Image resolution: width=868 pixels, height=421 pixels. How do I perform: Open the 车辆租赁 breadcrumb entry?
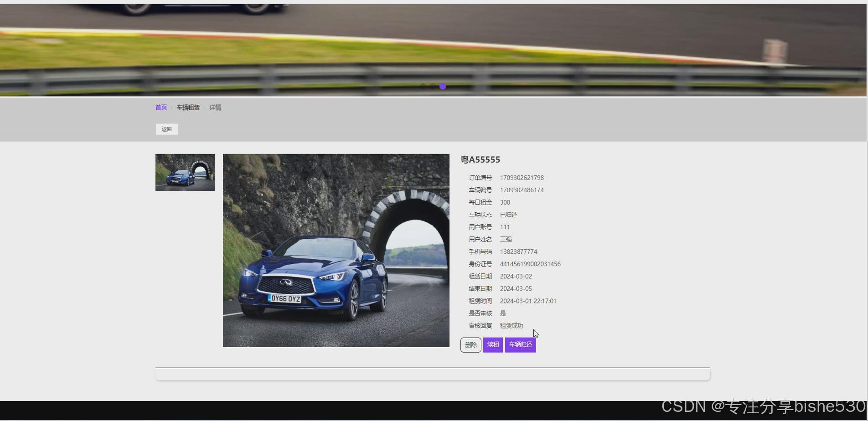pyautogui.click(x=188, y=107)
